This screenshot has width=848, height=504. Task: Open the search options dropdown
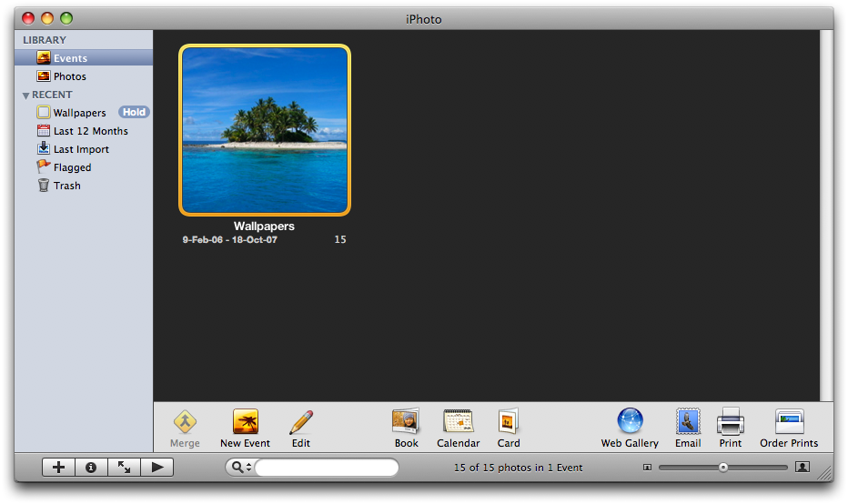[241, 468]
